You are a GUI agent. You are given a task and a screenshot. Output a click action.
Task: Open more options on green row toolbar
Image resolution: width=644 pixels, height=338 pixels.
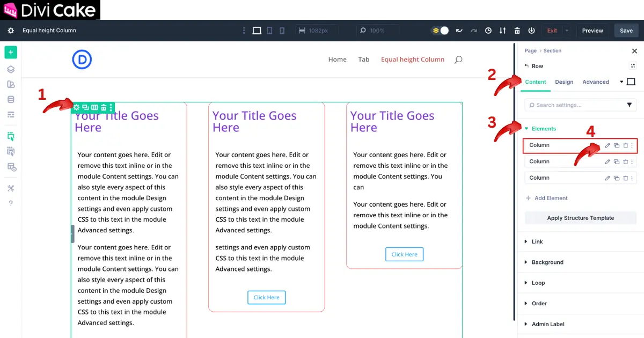point(111,107)
